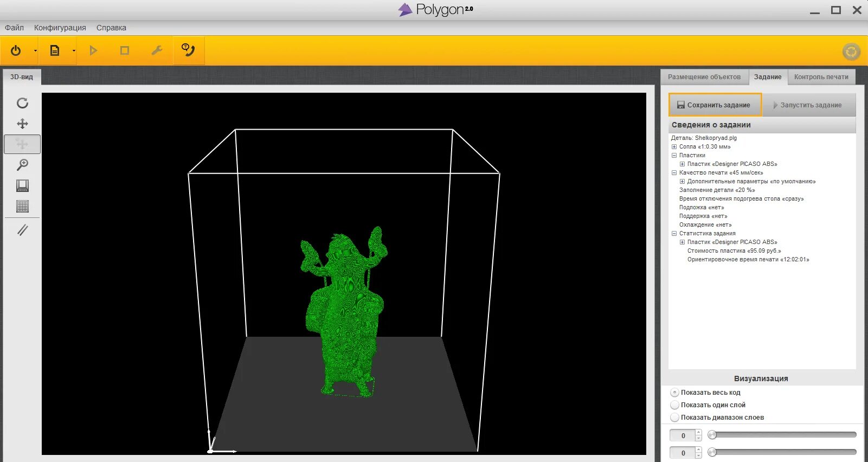Click the stop square icon in toolbar
The width and height of the screenshot is (868, 462).
coord(125,50)
